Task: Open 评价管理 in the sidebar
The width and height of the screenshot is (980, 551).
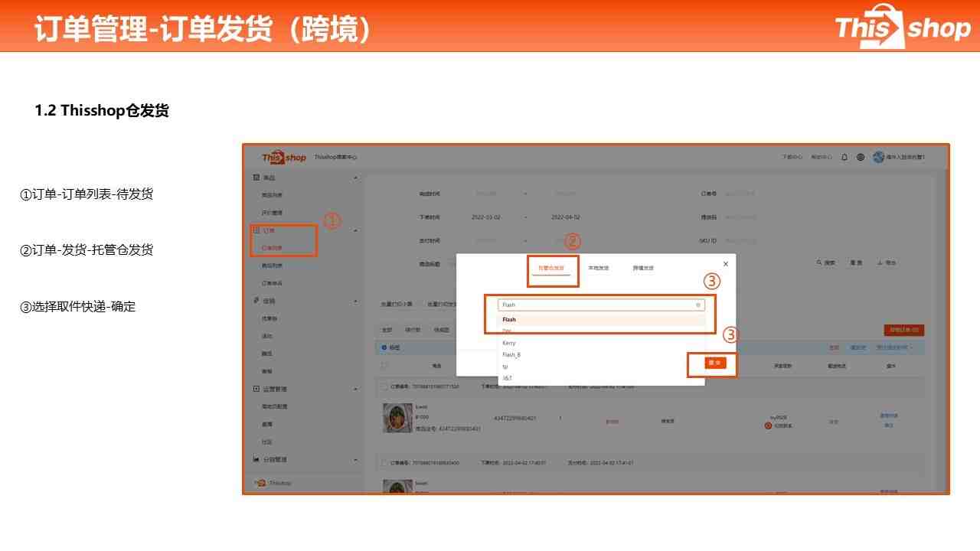Action: click(272, 213)
